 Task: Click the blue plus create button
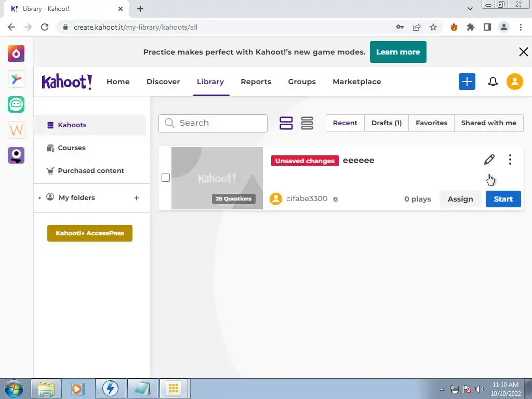[x=467, y=82]
